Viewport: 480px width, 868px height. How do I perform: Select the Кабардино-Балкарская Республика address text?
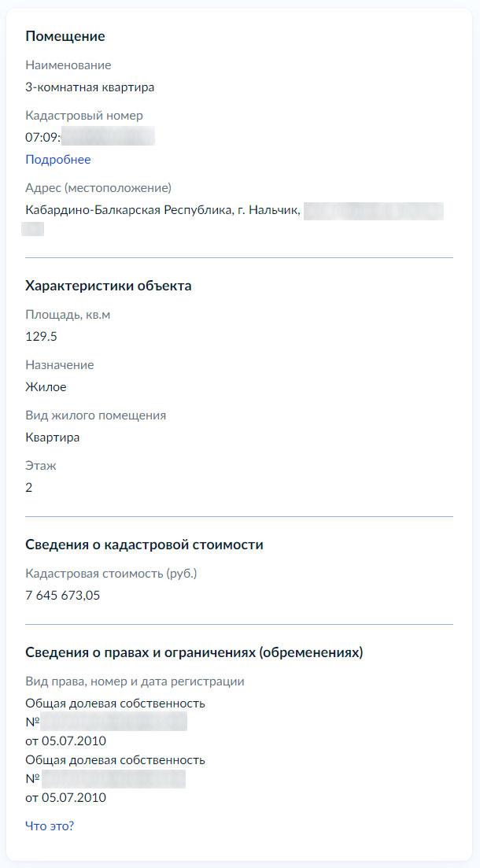pyautogui.click(x=162, y=210)
